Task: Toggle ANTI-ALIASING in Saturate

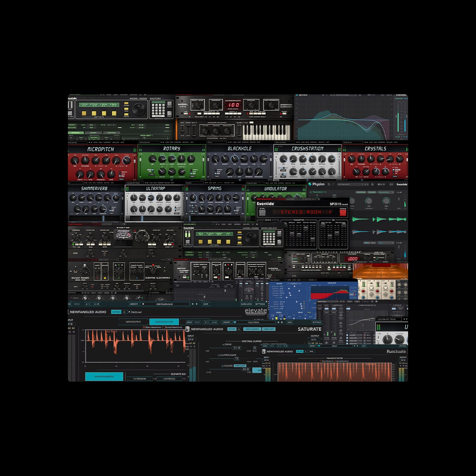Action: click(252, 329)
